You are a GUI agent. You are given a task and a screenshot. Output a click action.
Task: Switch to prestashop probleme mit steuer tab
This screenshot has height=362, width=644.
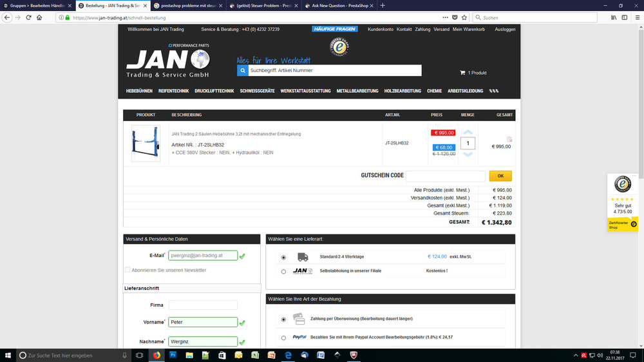point(188,6)
